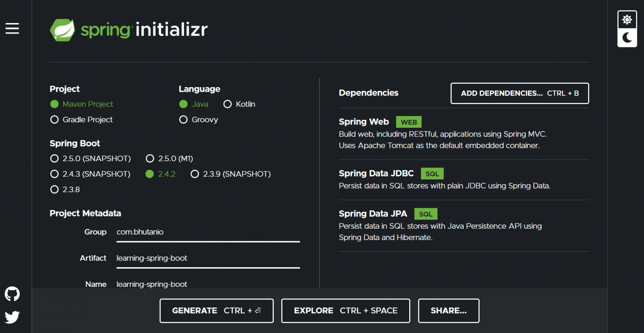
Task: Click the Explore button
Action: (x=346, y=311)
